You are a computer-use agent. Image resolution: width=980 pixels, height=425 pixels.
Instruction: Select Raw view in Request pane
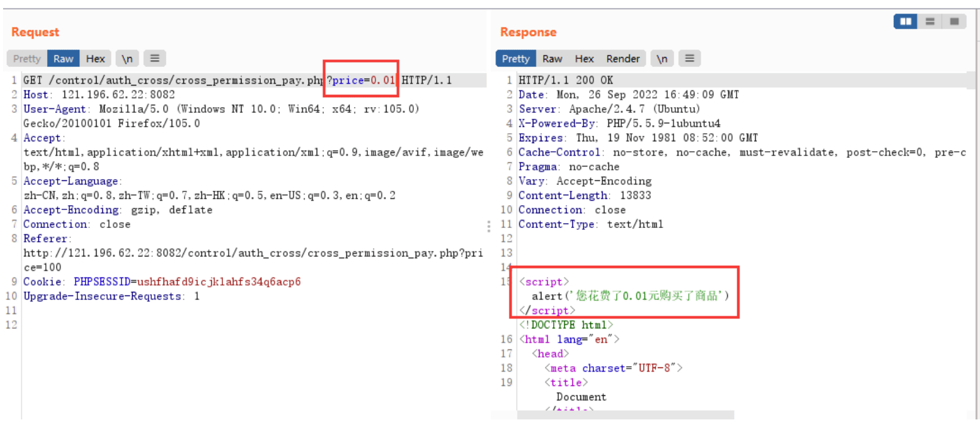[63, 58]
